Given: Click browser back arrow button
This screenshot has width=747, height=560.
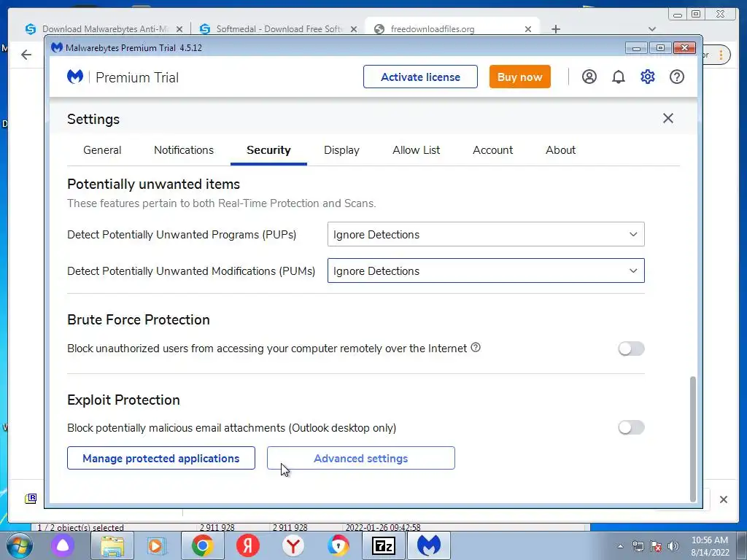Looking at the screenshot, I should (26, 55).
